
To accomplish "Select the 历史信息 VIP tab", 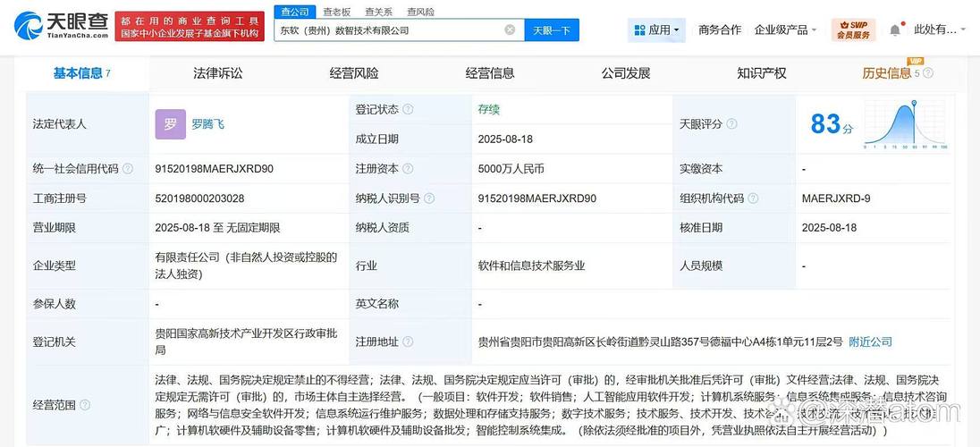I will point(887,73).
